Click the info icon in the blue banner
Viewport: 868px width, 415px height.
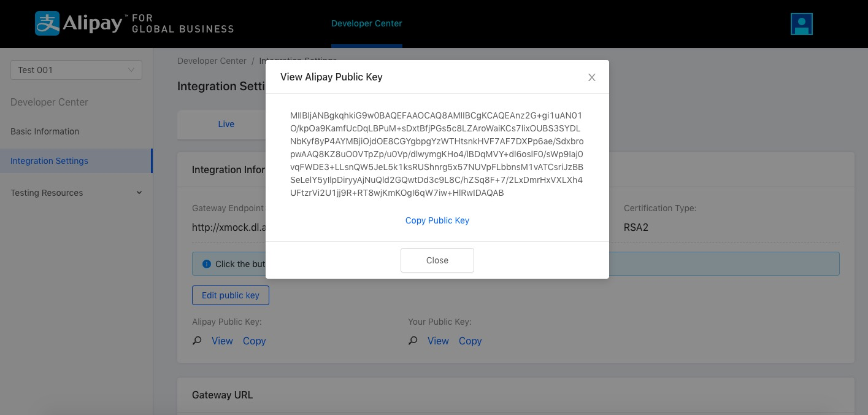point(207,264)
